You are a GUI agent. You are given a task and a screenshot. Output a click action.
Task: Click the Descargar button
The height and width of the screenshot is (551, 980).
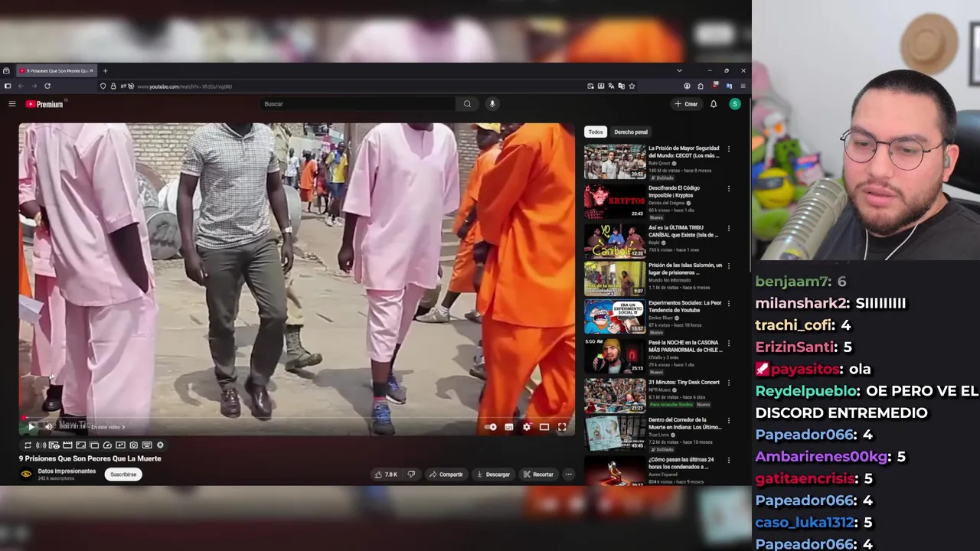coord(493,474)
